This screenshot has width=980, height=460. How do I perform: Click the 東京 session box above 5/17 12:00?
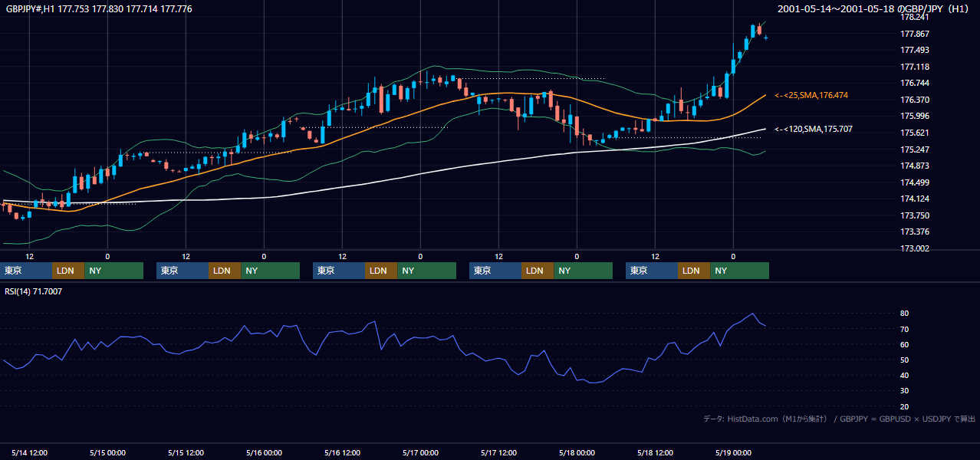[495, 271]
